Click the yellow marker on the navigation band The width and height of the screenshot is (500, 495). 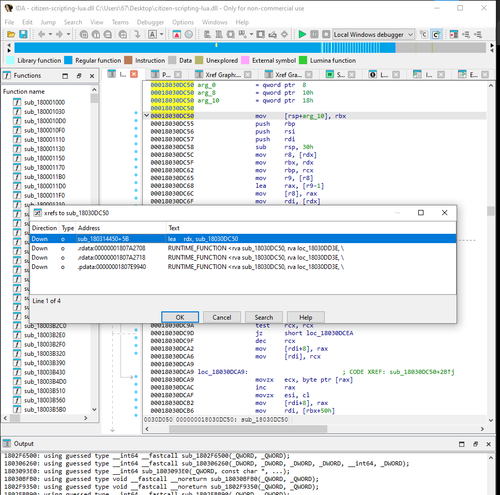click(x=216, y=45)
